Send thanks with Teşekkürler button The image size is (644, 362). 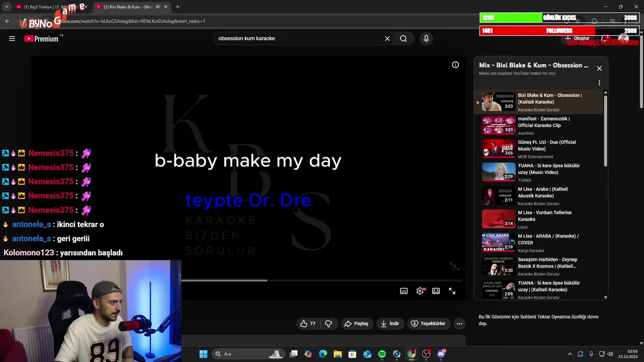(x=428, y=324)
